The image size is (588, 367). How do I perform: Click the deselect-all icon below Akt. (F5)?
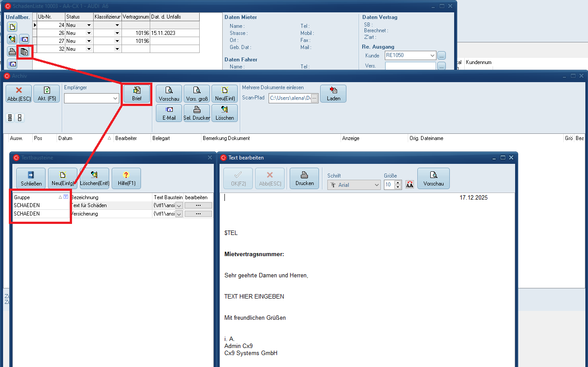tap(19, 118)
